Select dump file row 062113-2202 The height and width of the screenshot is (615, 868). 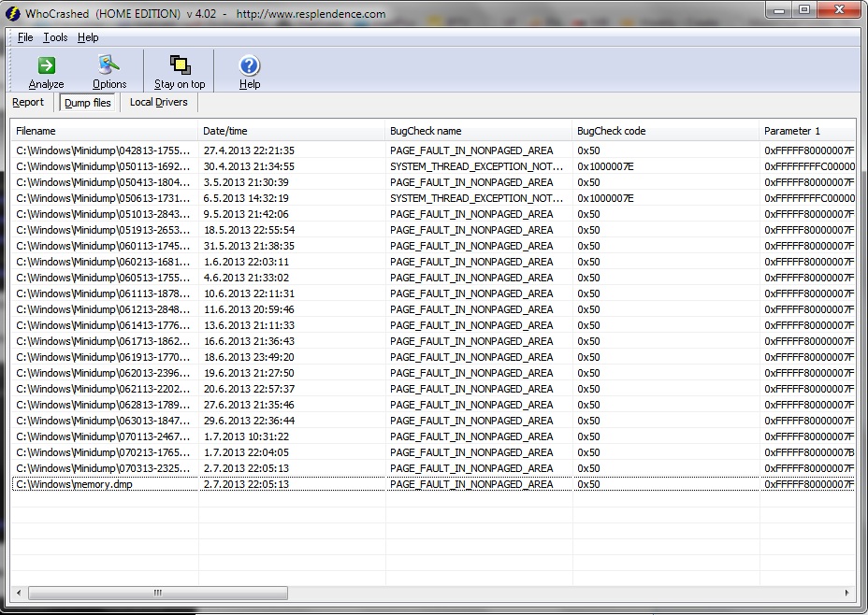(x=433, y=389)
